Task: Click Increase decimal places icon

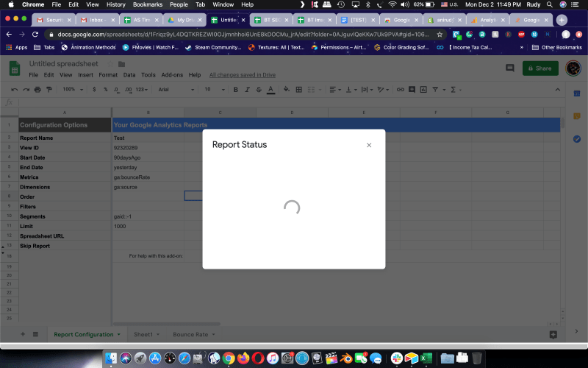Action: point(128,89)
